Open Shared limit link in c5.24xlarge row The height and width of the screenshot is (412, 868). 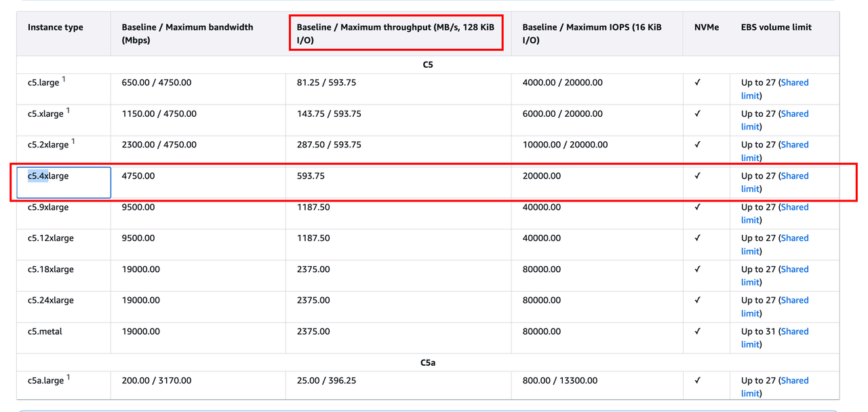(794, 300)
